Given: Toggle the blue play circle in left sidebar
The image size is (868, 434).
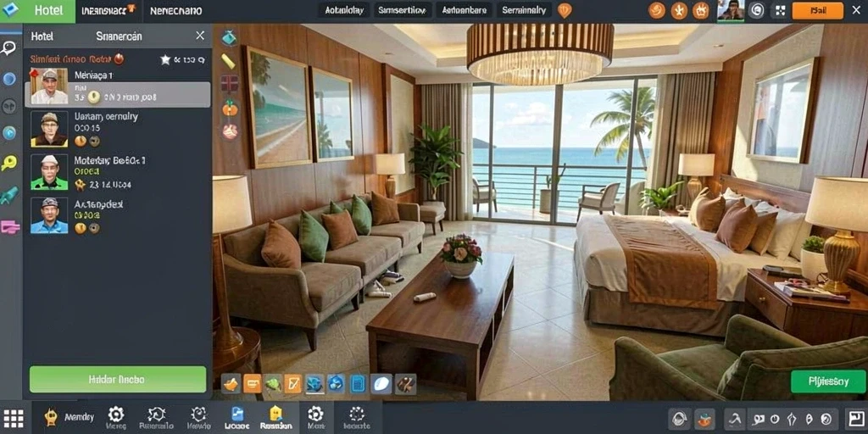Looking at the screenshot, I should [x=8, y=133].
